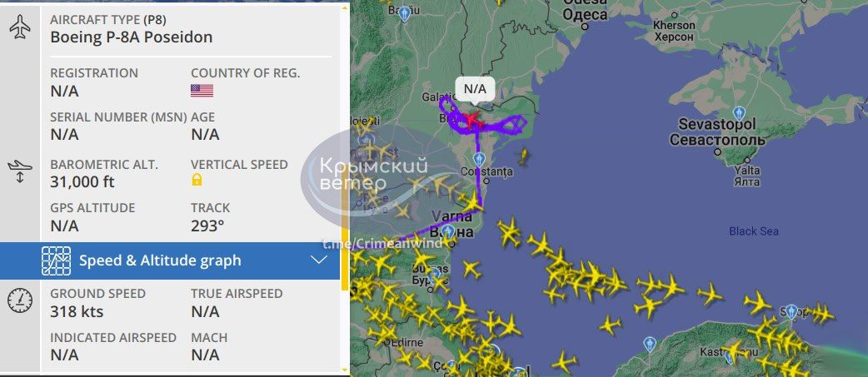868x377 pixels.
Task: Click the United States flag icon
Action: (x=202, y=91)
